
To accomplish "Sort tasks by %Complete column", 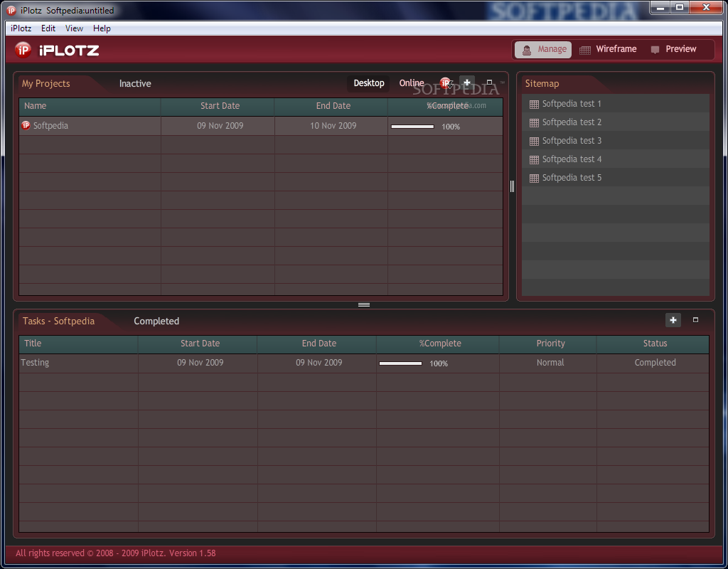I will pyautogui.click(x=438, y=344).
